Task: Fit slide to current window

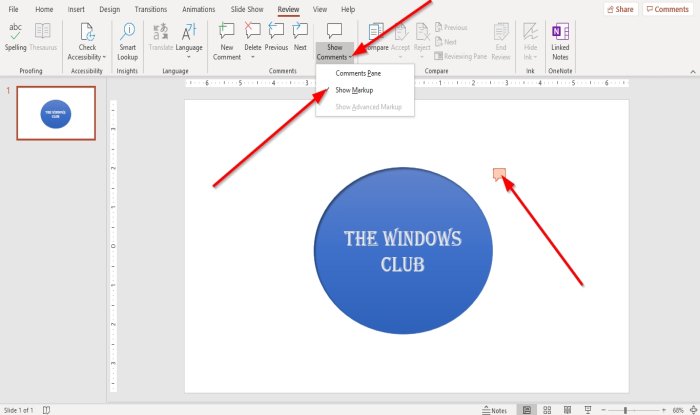Action: [694, 410]
